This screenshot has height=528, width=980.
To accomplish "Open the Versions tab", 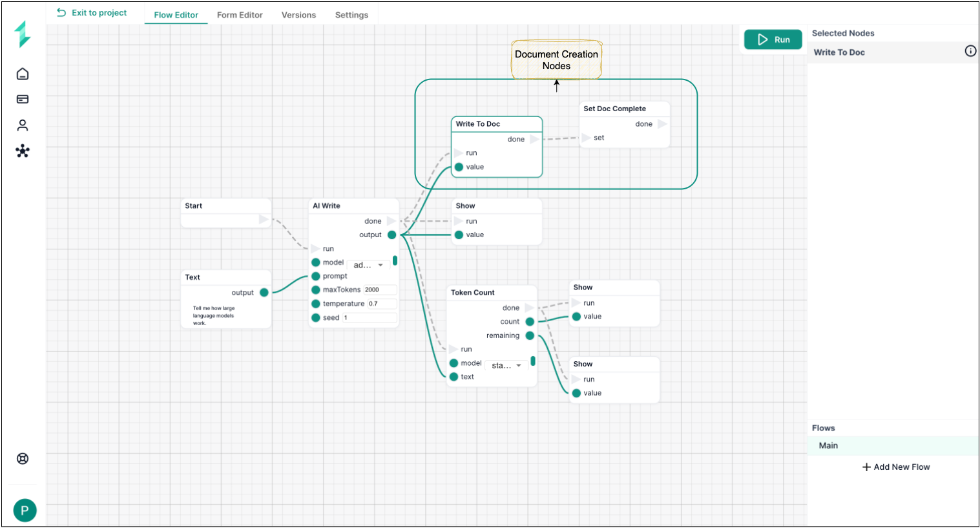I will (298, 15).
